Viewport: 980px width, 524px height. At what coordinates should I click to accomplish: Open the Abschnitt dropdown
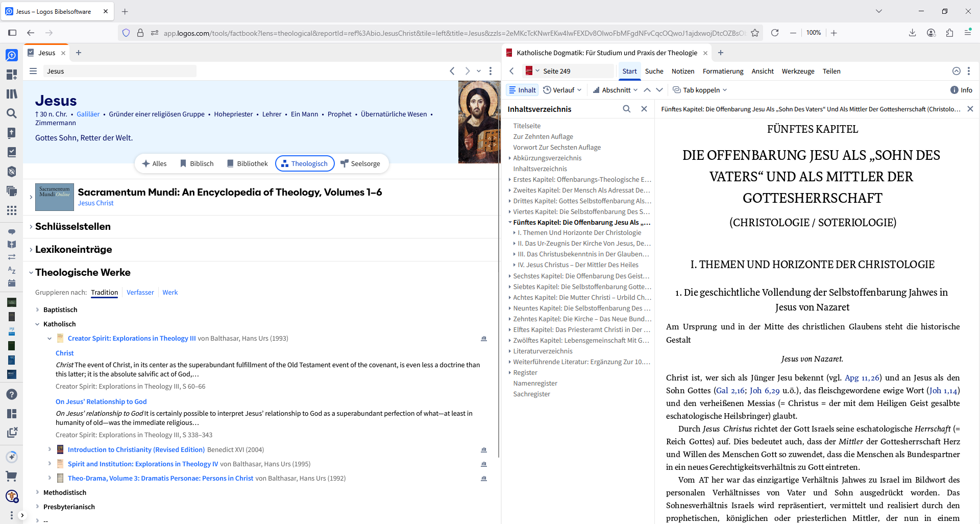(x=615, y=90)
